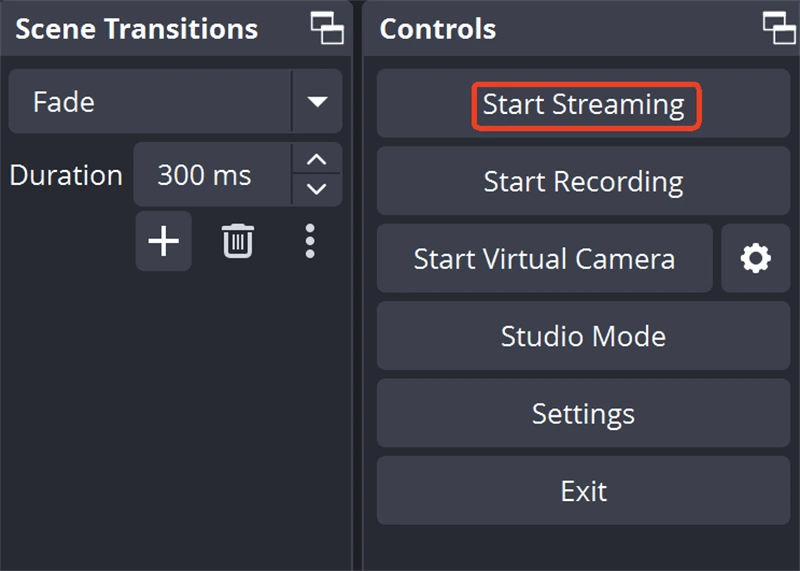Screen dimensions: 800x571
Task: Click the Controls panel title
Action: [x=438, y=29]
